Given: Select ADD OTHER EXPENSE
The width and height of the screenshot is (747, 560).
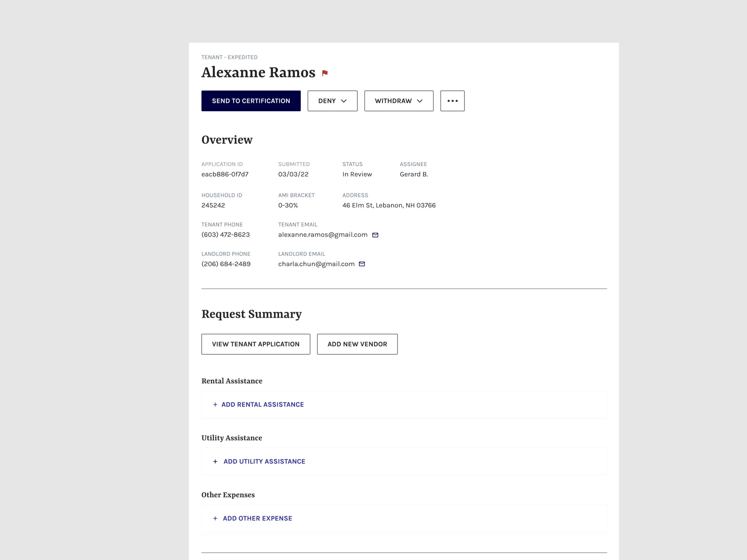Looking at the screenshot, I should [x=257, y=518].
